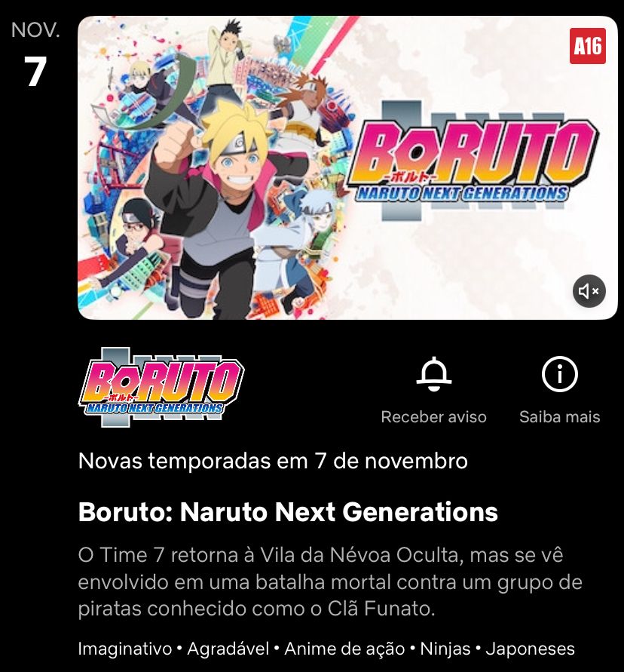This screenshot has height=672, width=624.
Task: Click "Novas temporadas em 7 de novembro" text
Action: coord(273,461)
